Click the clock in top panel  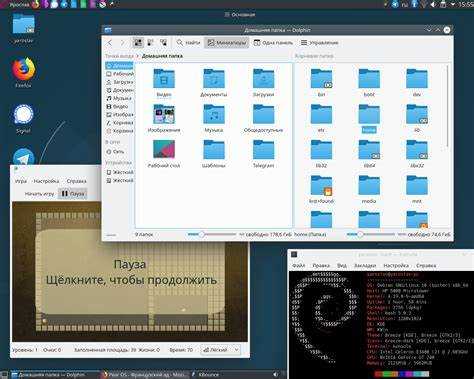[x=466, y=4]
